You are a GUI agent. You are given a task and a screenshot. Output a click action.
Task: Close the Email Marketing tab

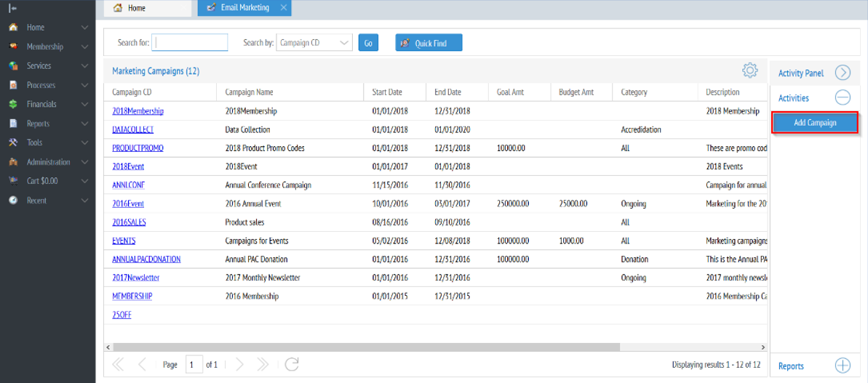point(284,8)
